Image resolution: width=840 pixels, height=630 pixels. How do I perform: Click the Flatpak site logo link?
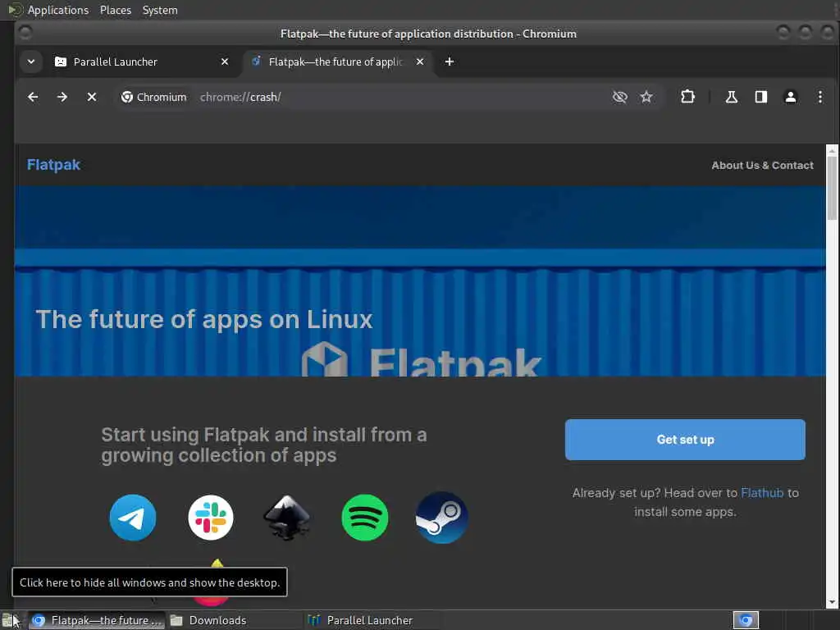(53, 164)
